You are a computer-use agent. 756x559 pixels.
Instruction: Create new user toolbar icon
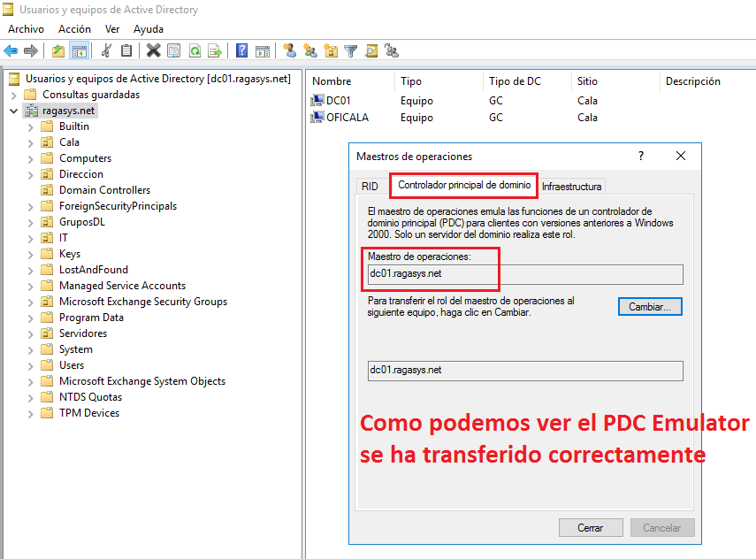tap(289, 50)
